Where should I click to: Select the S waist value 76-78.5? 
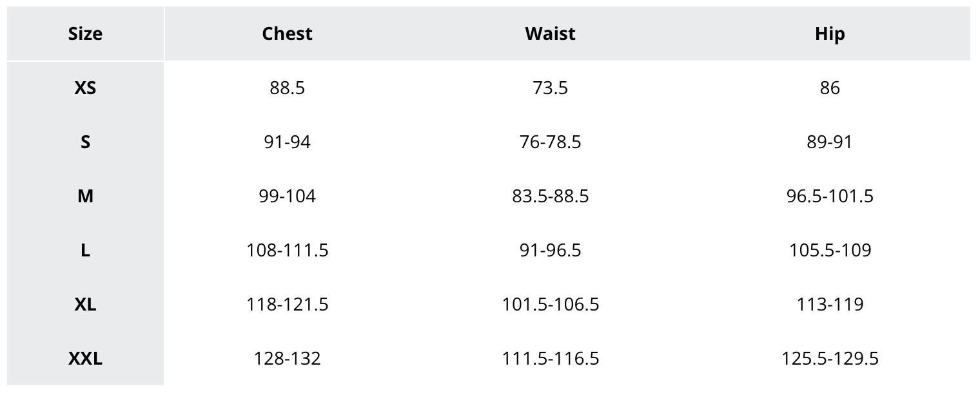550,142
